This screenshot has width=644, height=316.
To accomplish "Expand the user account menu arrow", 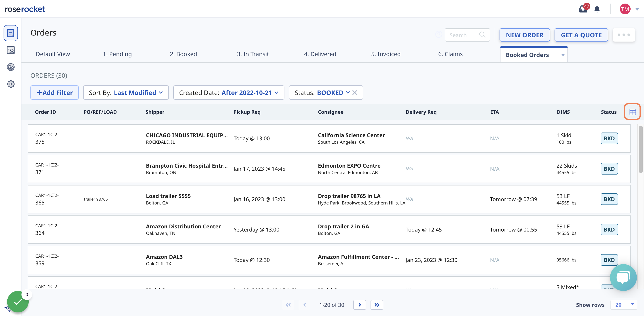I will [x=637, y=9].
